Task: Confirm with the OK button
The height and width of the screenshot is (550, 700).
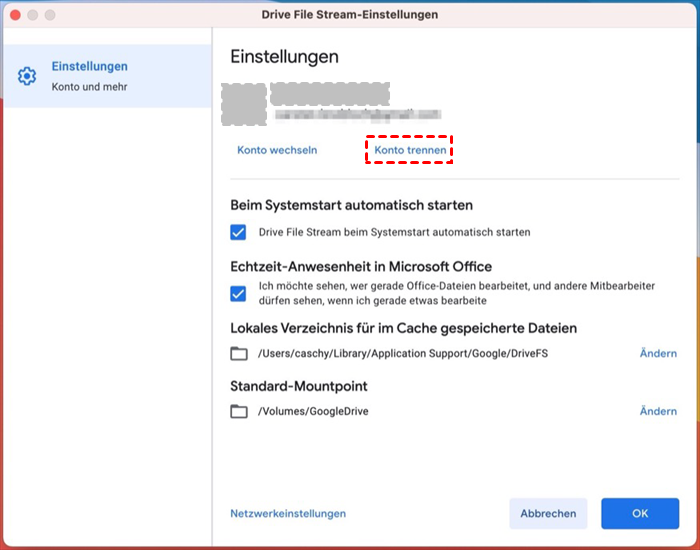Action: pyautogui.click(x=640, y=513)
